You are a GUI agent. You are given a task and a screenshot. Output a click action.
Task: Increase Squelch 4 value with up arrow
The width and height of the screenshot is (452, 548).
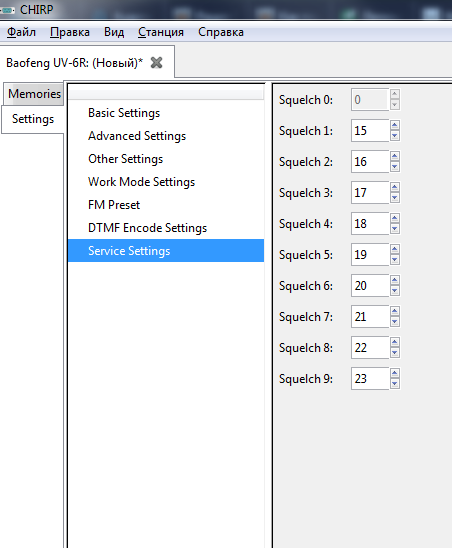point(395,218)
